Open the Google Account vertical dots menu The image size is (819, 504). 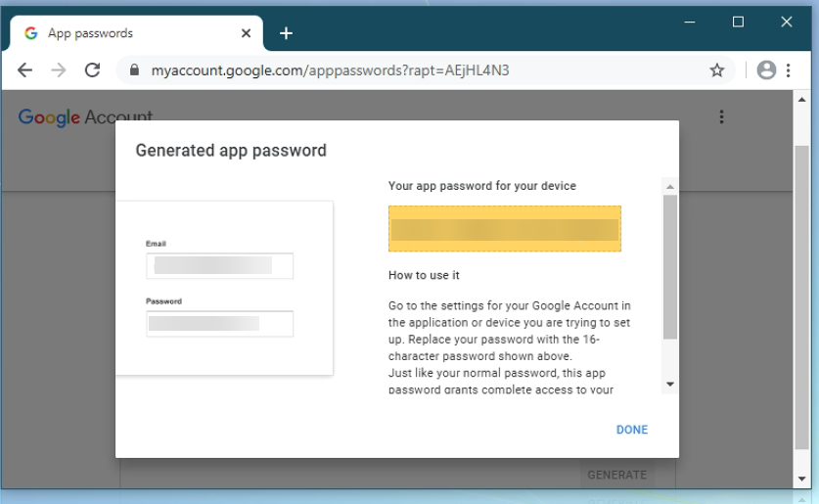721,117
